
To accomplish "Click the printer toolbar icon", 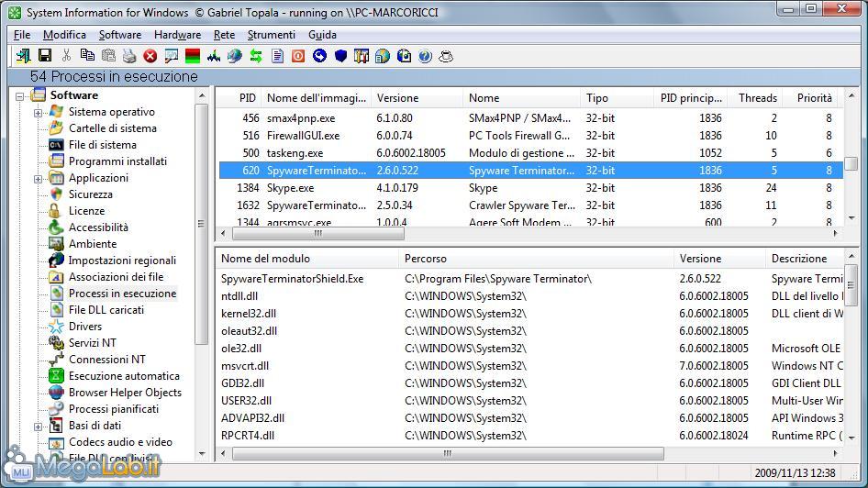I will pos(129,56).
